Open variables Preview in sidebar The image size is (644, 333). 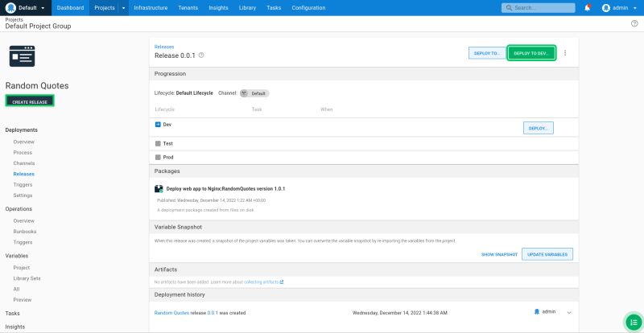[x=23, y=300]
